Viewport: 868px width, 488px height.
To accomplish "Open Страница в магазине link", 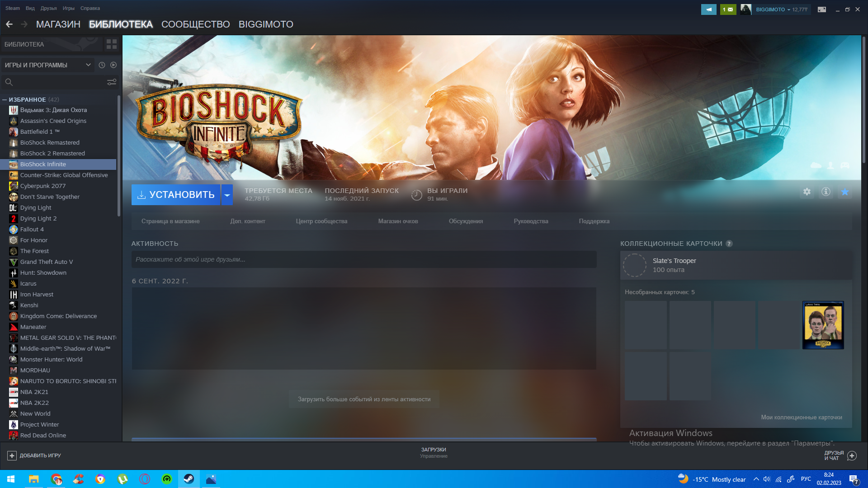I will [x=170, y=221].
